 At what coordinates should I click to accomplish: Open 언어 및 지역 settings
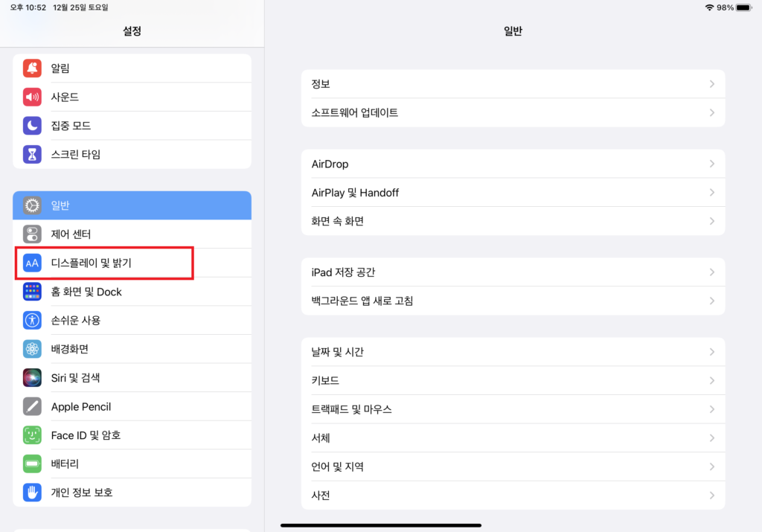coord(513,467)
